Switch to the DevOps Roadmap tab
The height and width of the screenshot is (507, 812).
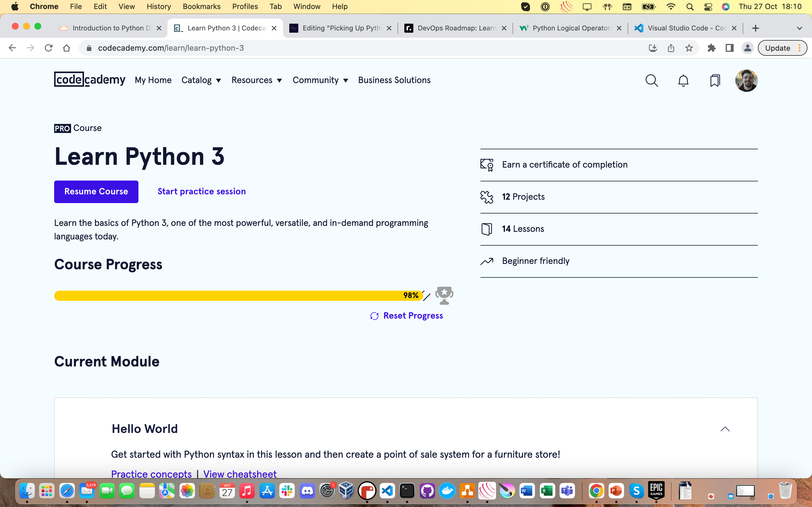click(456, 28)
